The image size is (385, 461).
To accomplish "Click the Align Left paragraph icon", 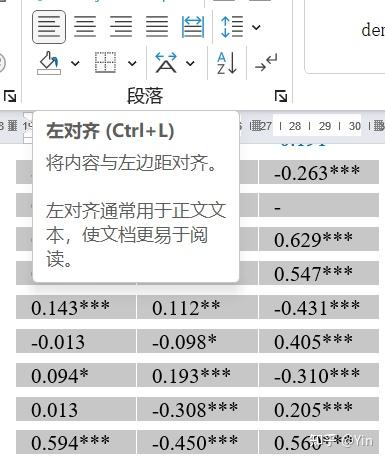I will click(x=49, y=27).
